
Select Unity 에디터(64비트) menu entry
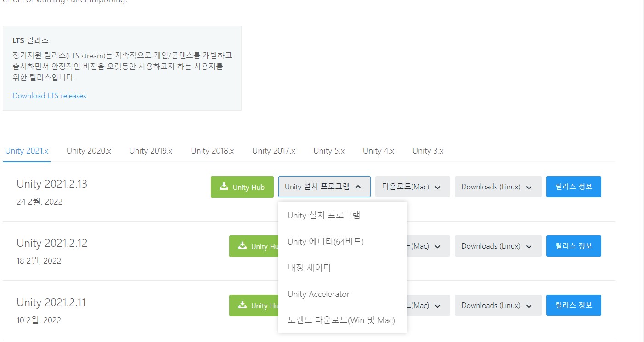tap(343, 241)
